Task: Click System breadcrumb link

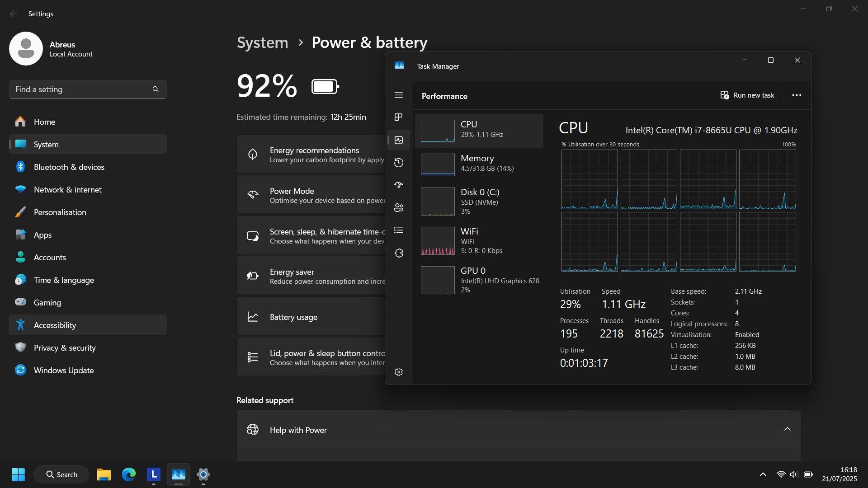Action: click(x=262, y=42)
